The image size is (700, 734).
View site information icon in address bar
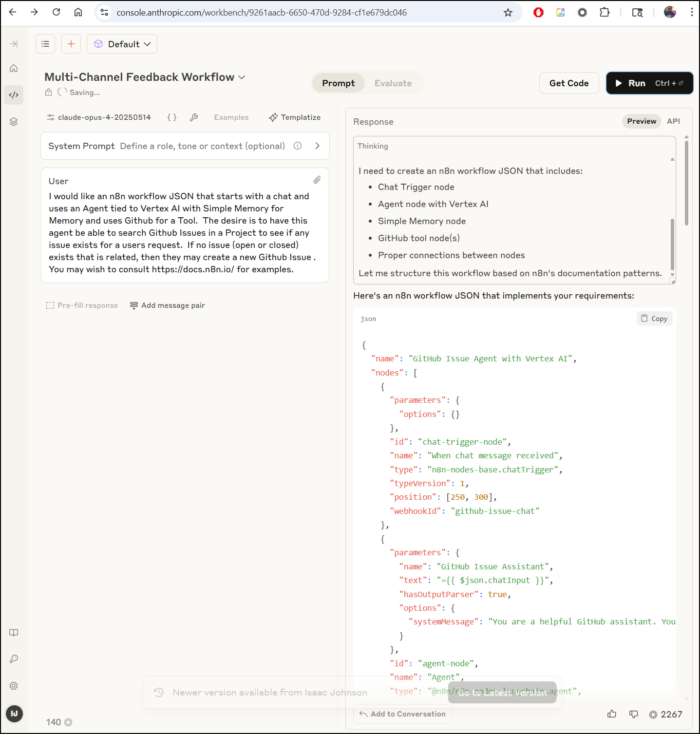pos(104,13)
